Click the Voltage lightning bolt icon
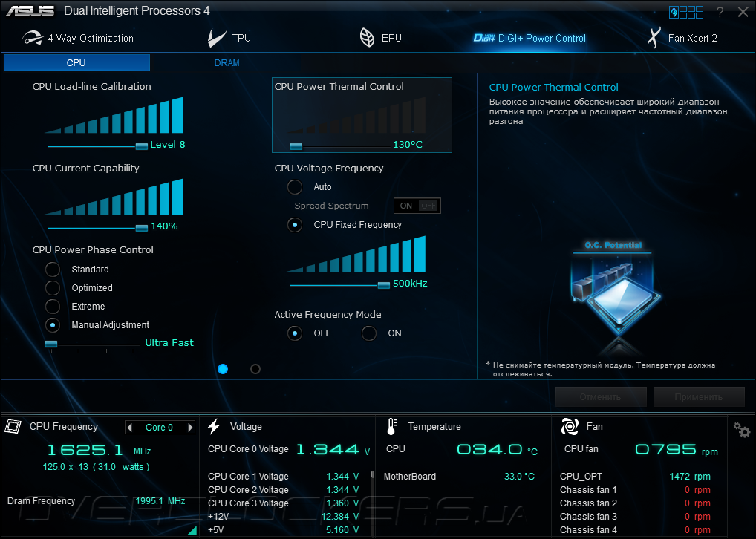This screenshot has height=539, width=756. (214, 426)
